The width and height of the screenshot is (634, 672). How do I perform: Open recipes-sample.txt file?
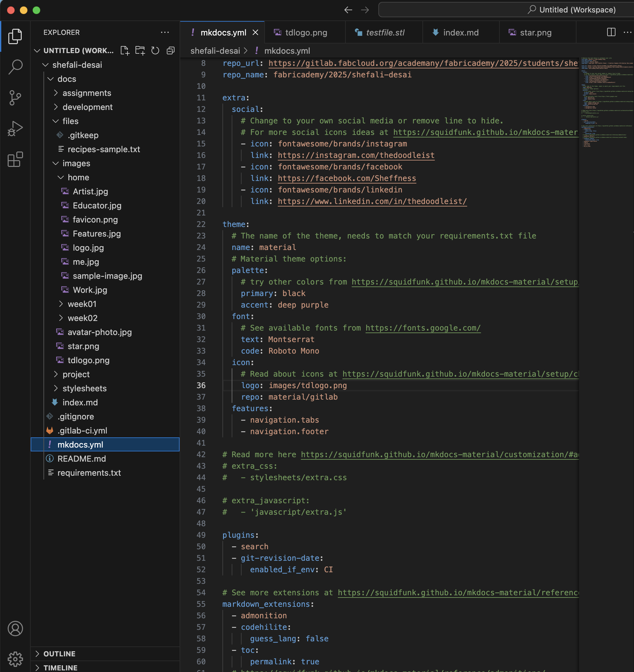click(105, 149)
